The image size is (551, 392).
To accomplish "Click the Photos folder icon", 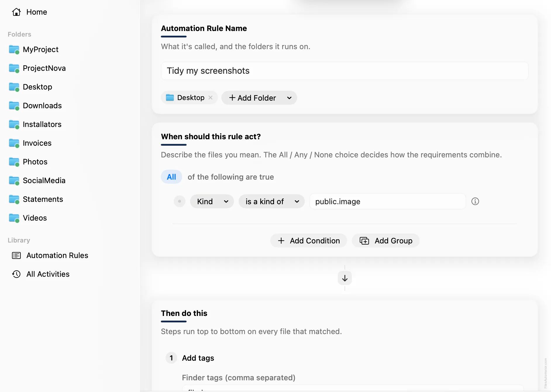I will pos(14,162).
